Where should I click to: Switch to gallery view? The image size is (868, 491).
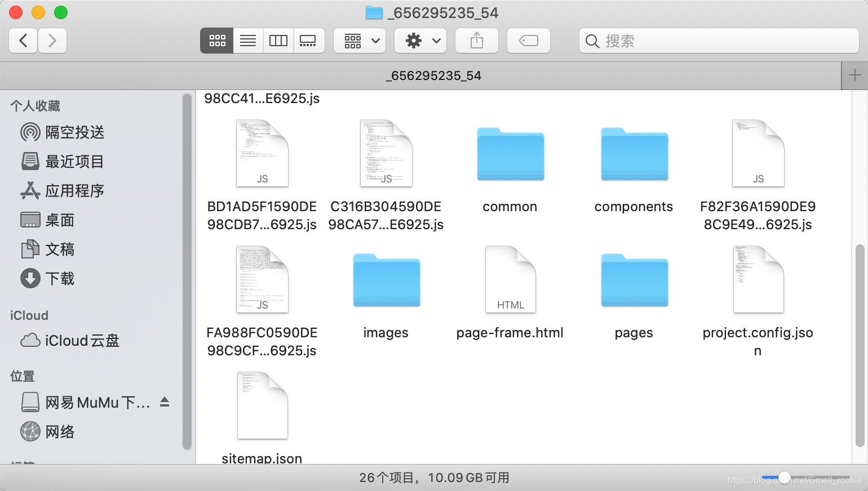click(308, 41)
